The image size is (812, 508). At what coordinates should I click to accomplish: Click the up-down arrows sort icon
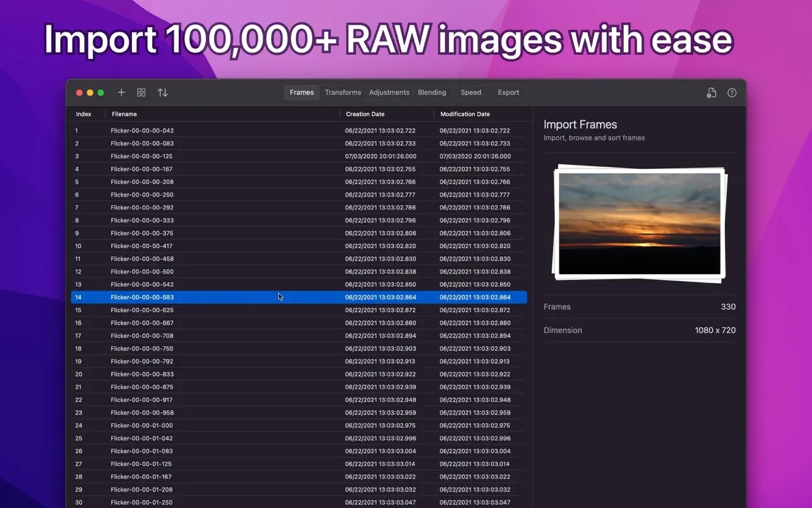click(162, 92)
